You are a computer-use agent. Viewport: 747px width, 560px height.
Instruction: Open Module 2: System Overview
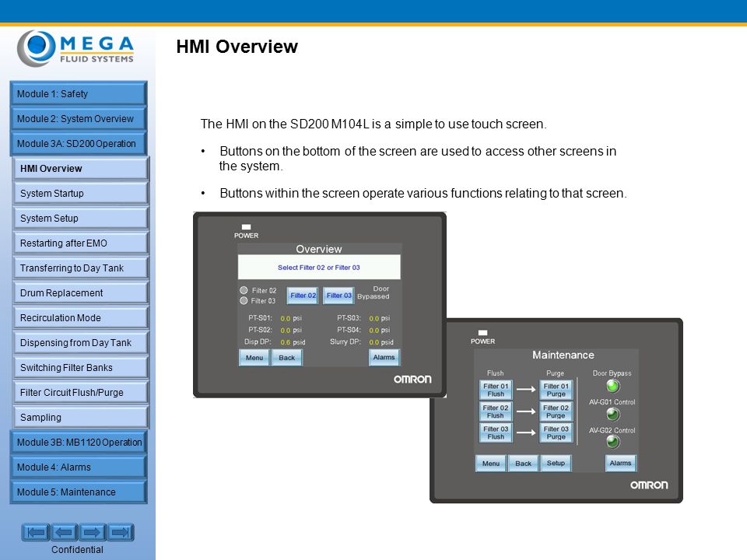click(x=78, y=118)
